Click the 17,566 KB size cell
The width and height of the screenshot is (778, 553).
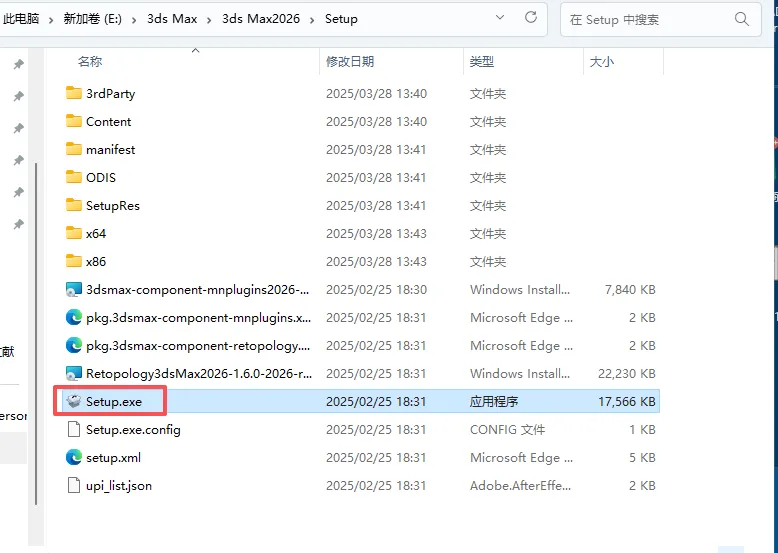(627, 401)
